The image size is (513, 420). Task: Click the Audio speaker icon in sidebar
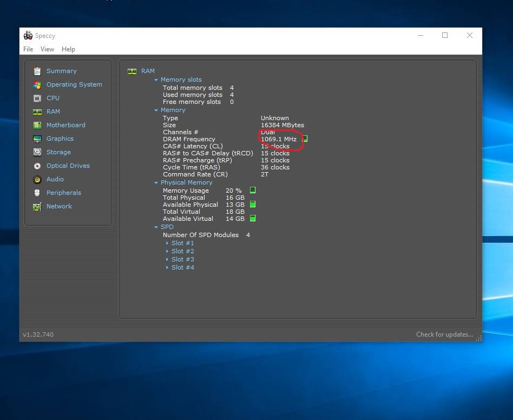37,179
